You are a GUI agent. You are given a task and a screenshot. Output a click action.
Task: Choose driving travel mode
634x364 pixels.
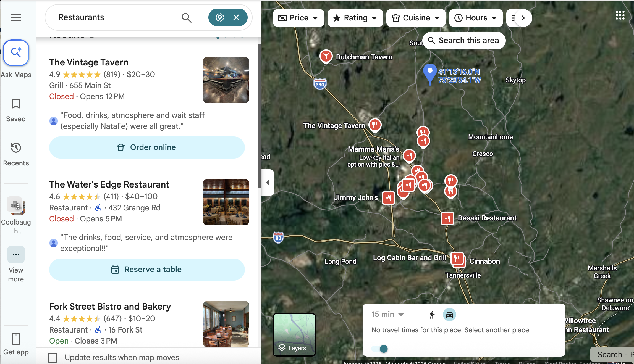pyautogui.click(x=449, y=315)
